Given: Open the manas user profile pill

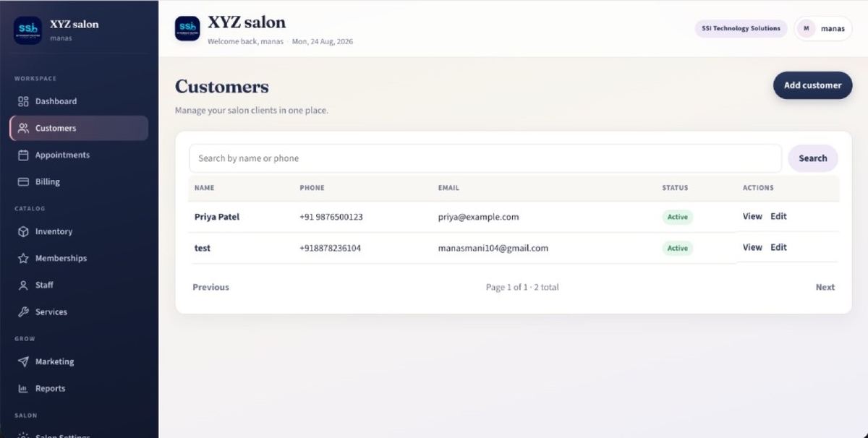Looking at the screenshot, I should [823, 28].
